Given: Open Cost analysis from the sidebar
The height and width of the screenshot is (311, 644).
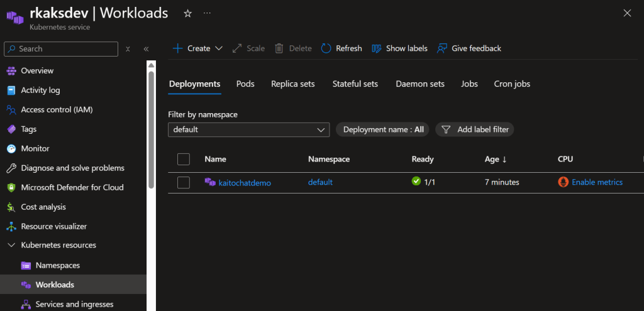Looking at the screenshot, I should point(43,207).
